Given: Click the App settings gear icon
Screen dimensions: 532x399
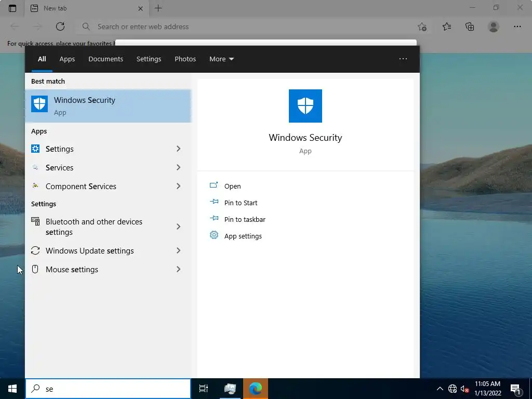Looking at the screenshot, I should (214, 235).
